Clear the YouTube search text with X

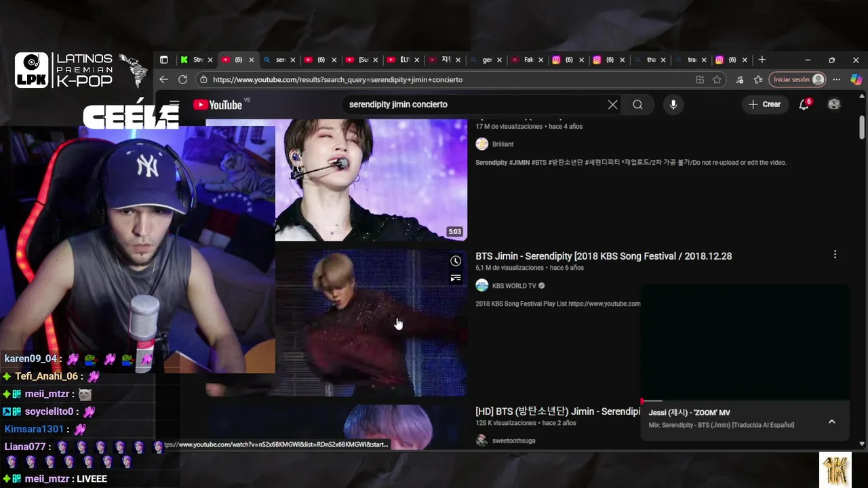(612, 104)
